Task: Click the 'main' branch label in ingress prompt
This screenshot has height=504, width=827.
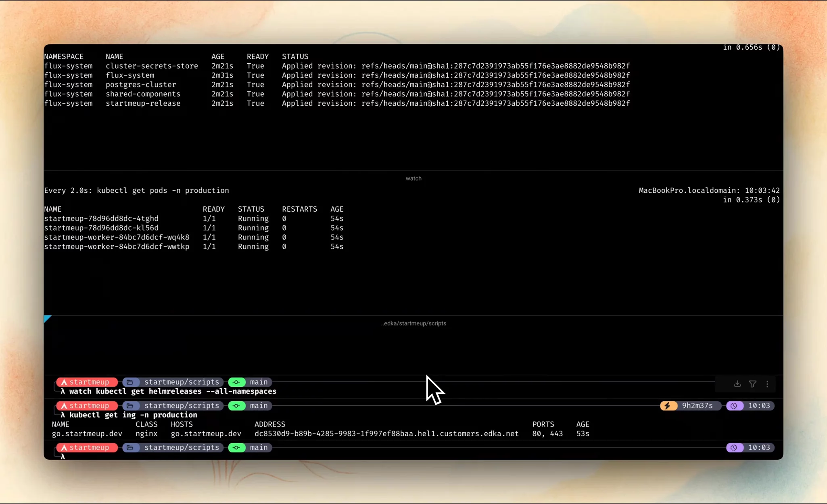Action: coord(259,406)
